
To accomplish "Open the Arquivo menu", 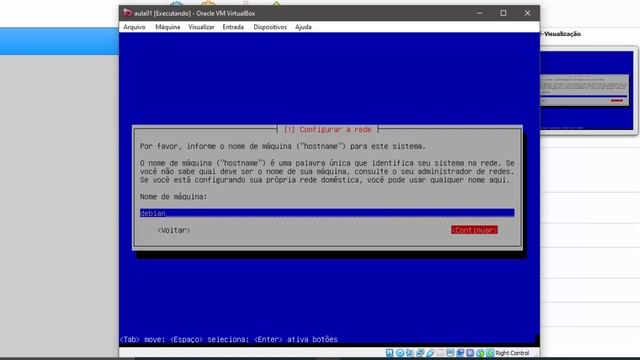I will pyautogui.click(x=134, y=27).
